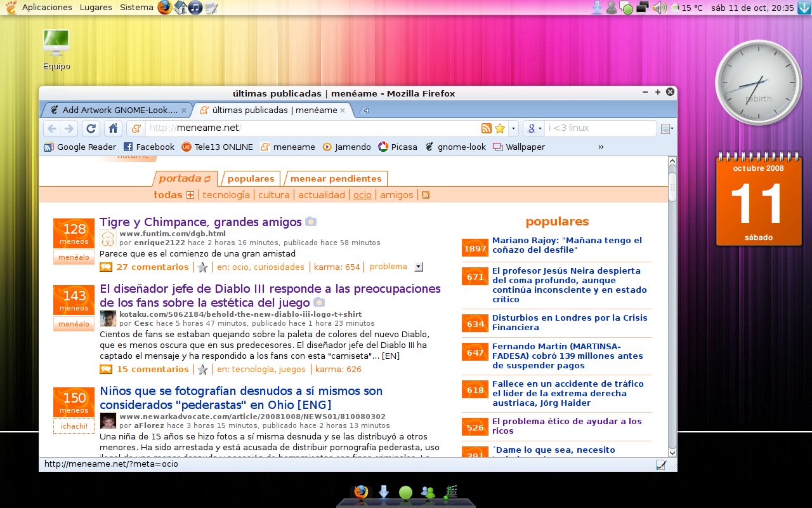Viewport: 812px width, 508px height.
Task: Open the avatar of user aFlorez
Action: [x=108, y=420]
